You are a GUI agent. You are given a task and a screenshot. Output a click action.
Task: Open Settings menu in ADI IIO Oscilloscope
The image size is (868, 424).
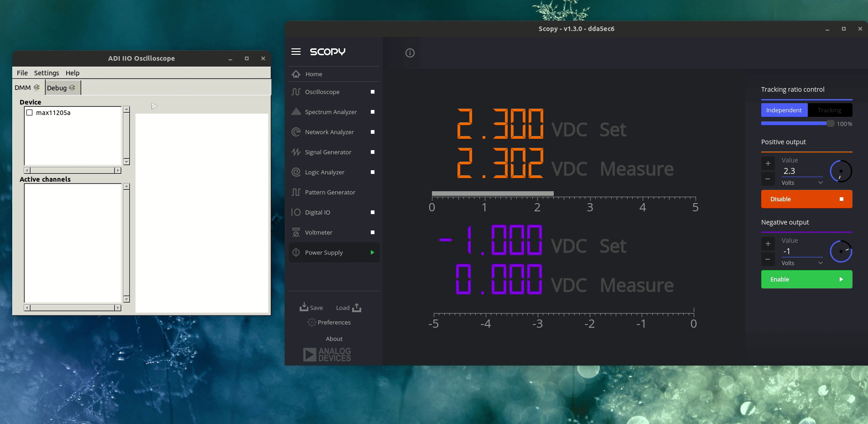click(47, 73)
